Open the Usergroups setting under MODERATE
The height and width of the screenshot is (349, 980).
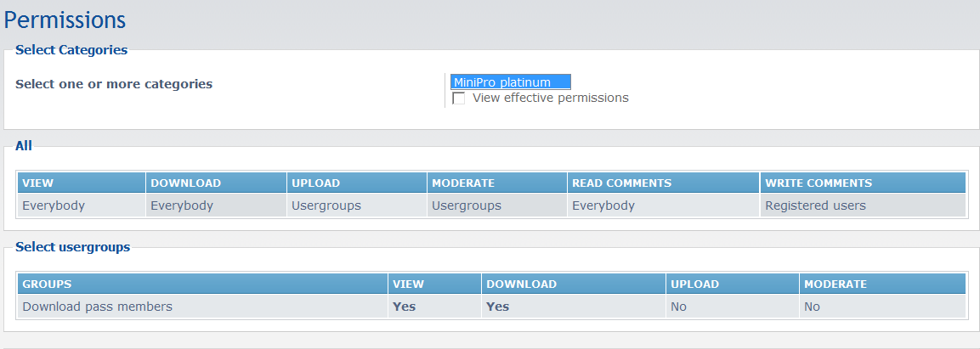(466, 205)
